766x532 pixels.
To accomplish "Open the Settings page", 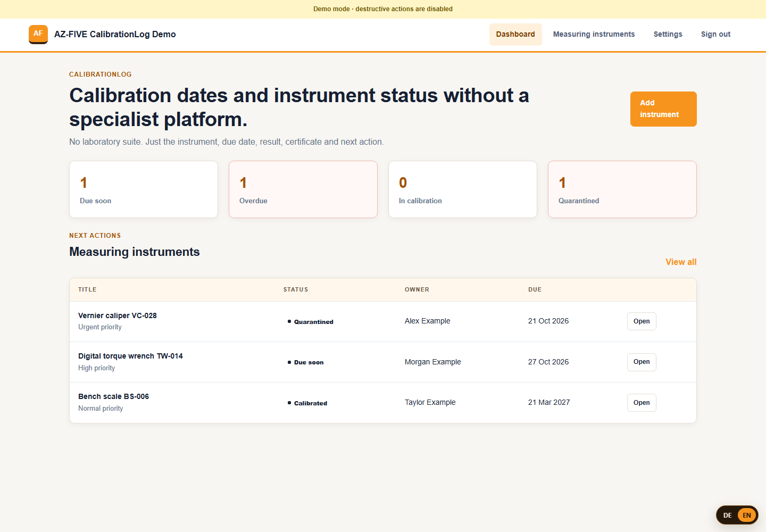I will (x=668, y=34).
